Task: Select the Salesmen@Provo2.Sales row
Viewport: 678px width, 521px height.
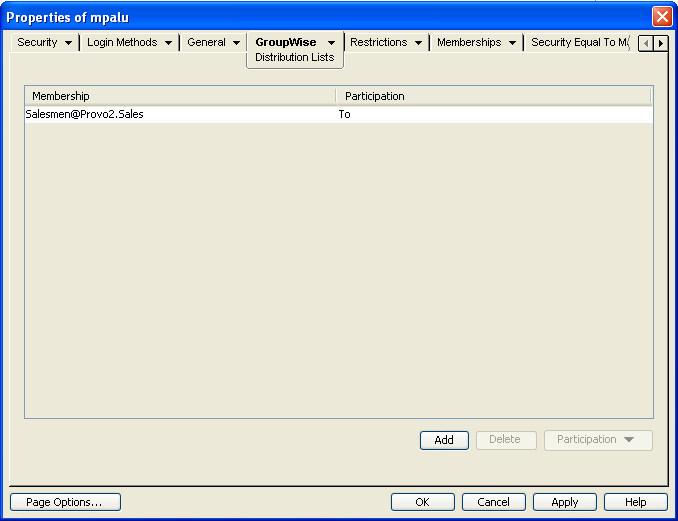Action: (x=339, y=115)
